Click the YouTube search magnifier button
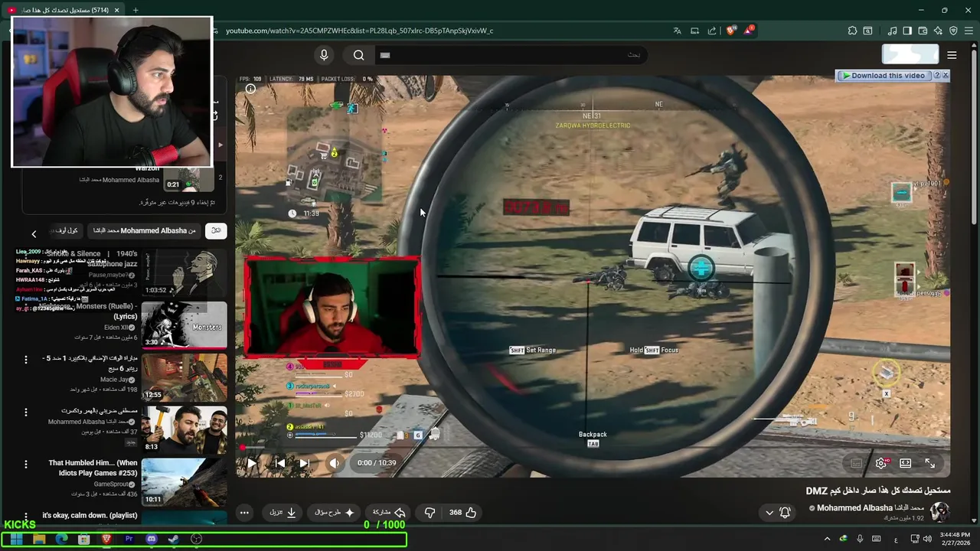 pyautogui.click(x=358, y=55)
